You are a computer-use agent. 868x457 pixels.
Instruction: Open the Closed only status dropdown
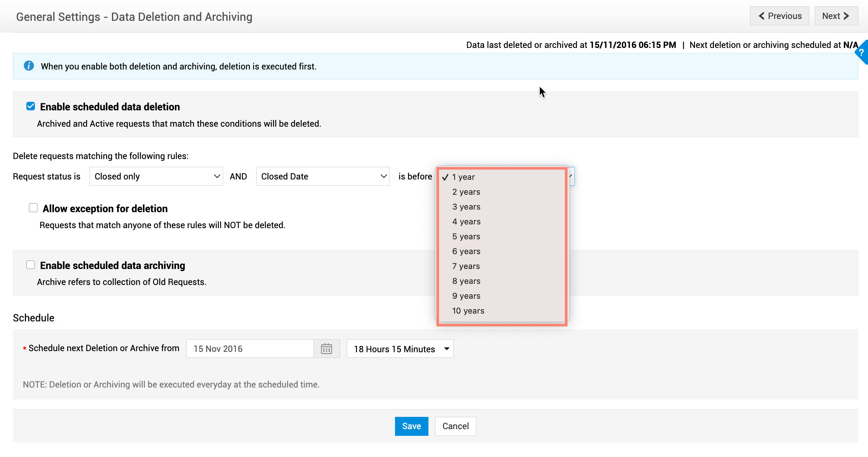coord(156,176)
